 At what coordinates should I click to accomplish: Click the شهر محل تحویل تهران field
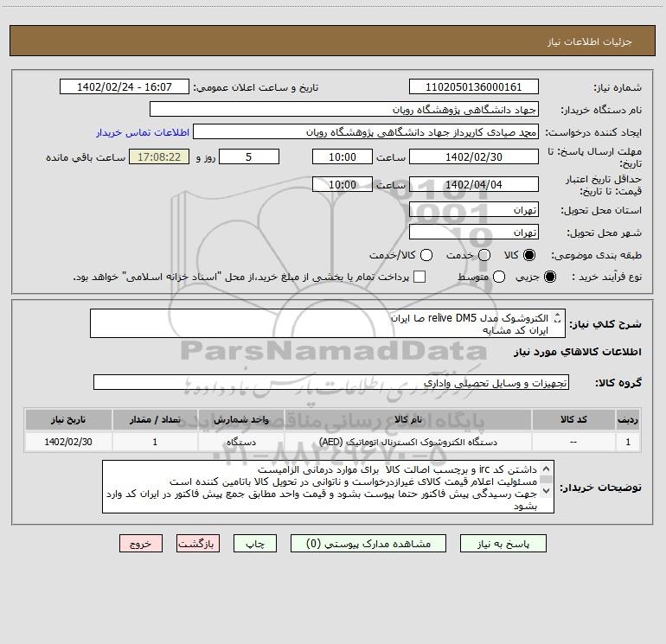coord(474,233)
